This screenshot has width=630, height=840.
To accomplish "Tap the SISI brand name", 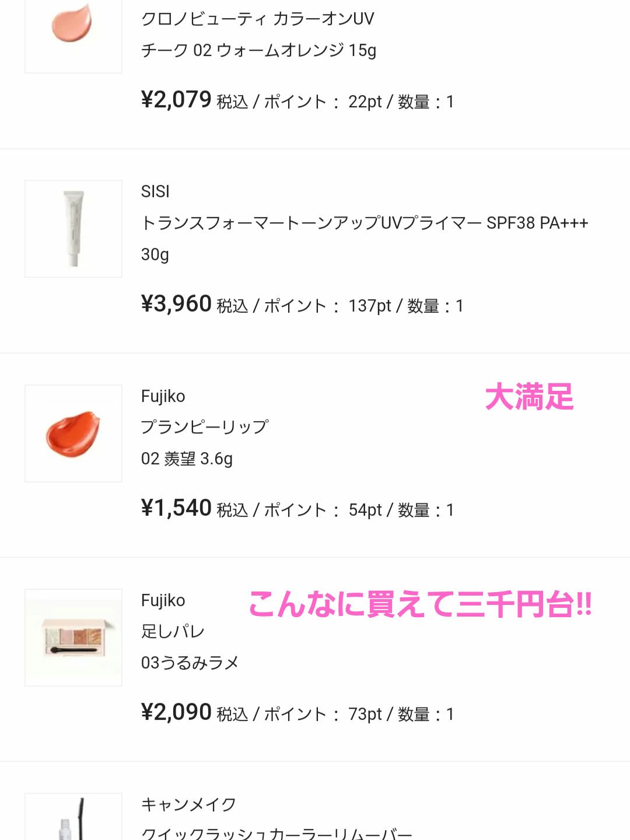I will tap(155, 191).
